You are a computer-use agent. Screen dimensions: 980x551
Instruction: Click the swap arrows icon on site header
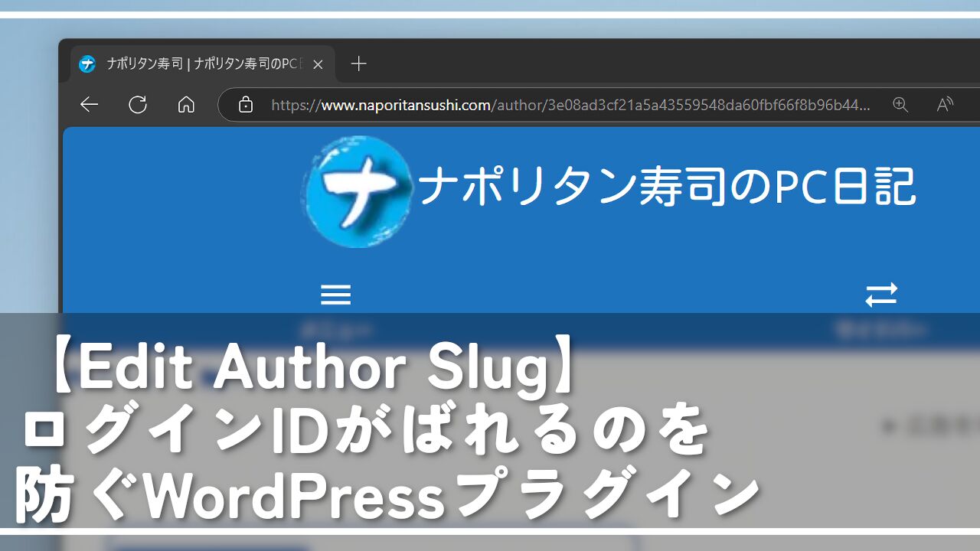point(881,295)
